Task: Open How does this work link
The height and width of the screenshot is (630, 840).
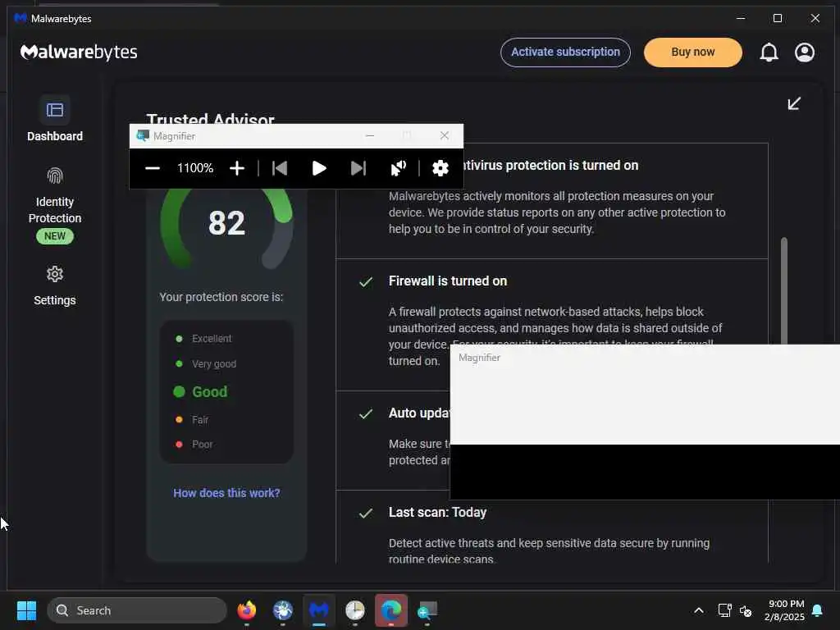Action: (226, 493)
